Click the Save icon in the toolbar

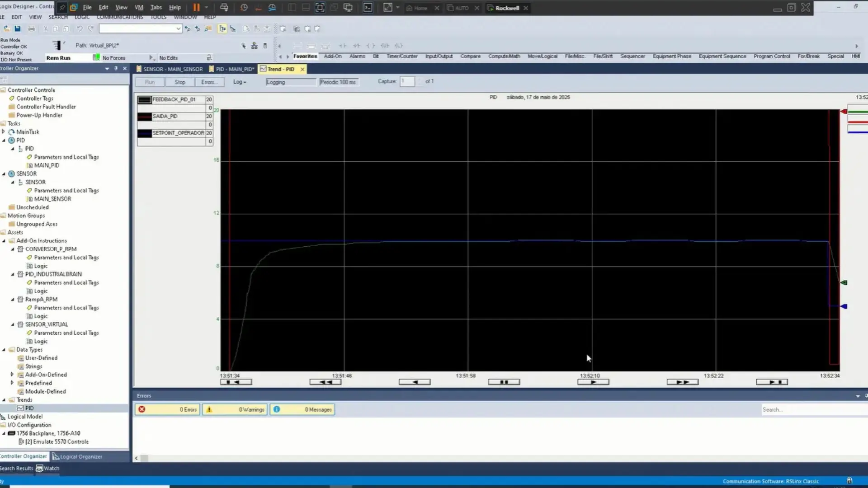click(x=18, y=29)
